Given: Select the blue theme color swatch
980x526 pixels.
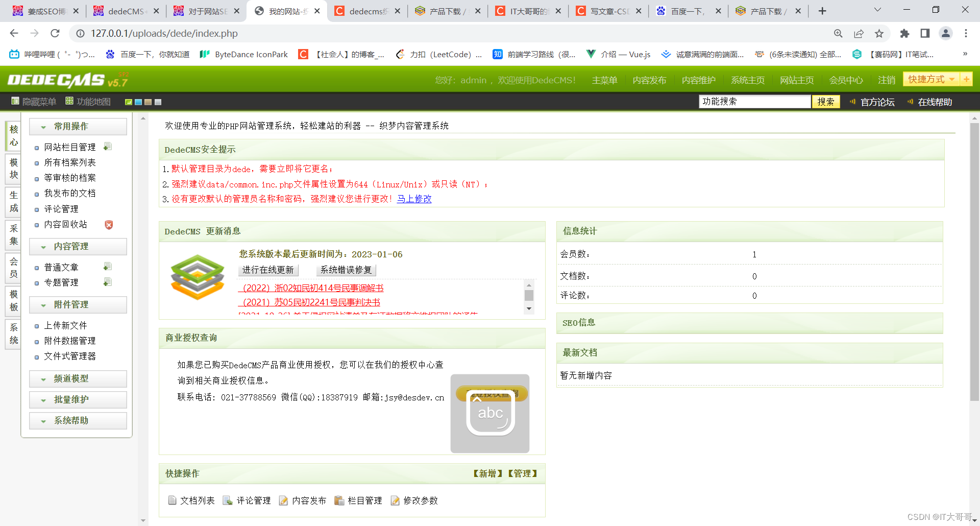Looking at the screenshot, I should [138, 102].
